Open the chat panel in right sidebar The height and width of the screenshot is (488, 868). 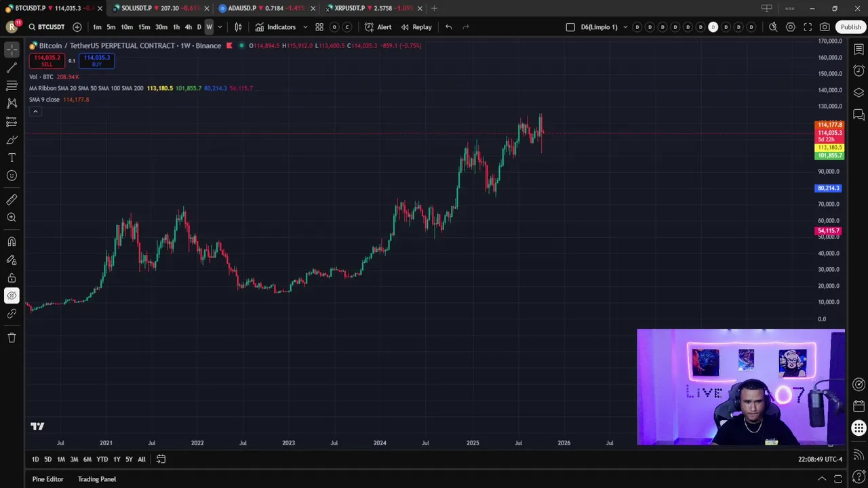point(859,115)
